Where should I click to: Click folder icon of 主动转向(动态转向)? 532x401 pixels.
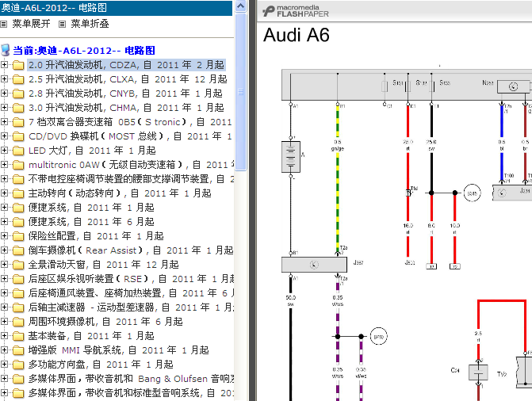[18, 193]
